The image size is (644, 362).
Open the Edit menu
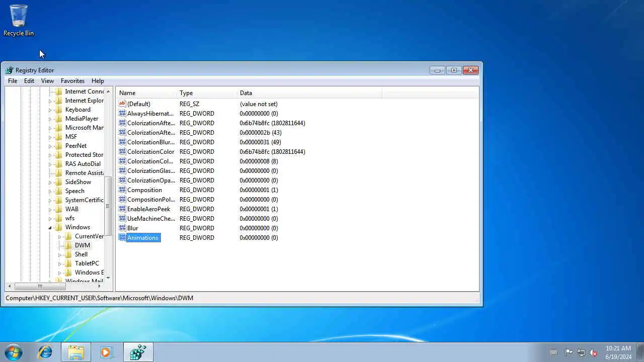click(x=29, y=81)
